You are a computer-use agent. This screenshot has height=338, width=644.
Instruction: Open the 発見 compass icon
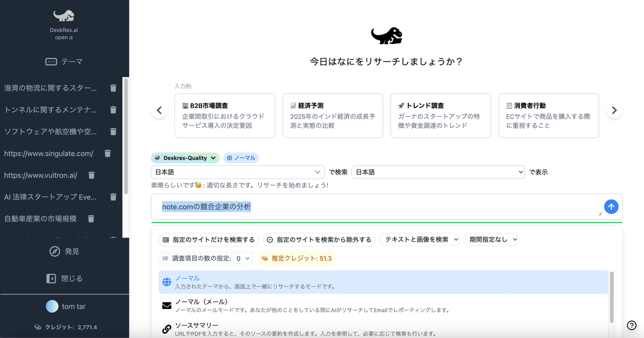(x=54, y=251)
